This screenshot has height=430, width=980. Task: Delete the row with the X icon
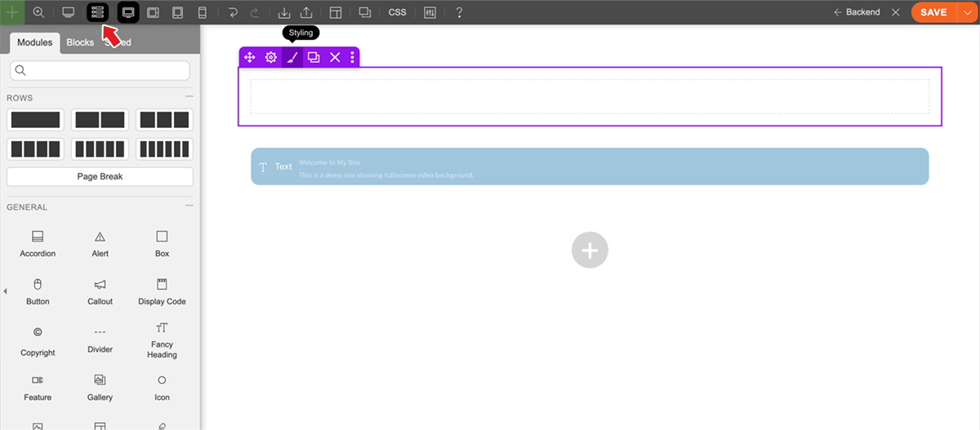click(x=335, y=57)
